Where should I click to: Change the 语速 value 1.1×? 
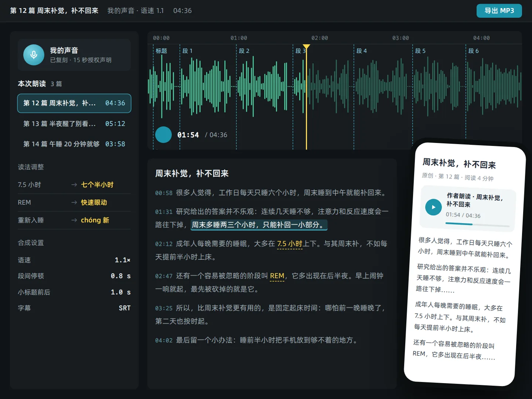pos(122,260)
